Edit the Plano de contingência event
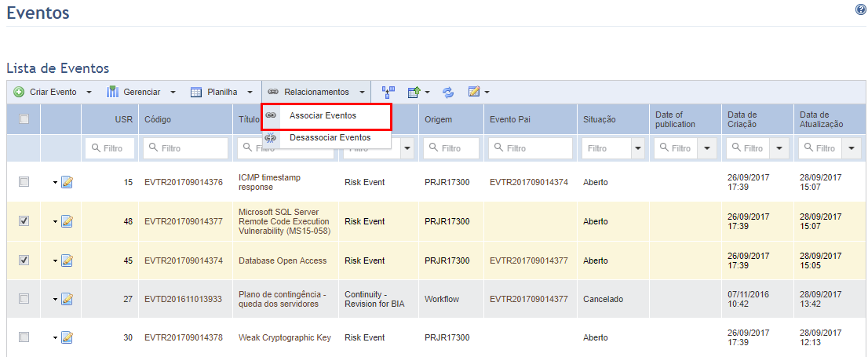 (67, 299)
